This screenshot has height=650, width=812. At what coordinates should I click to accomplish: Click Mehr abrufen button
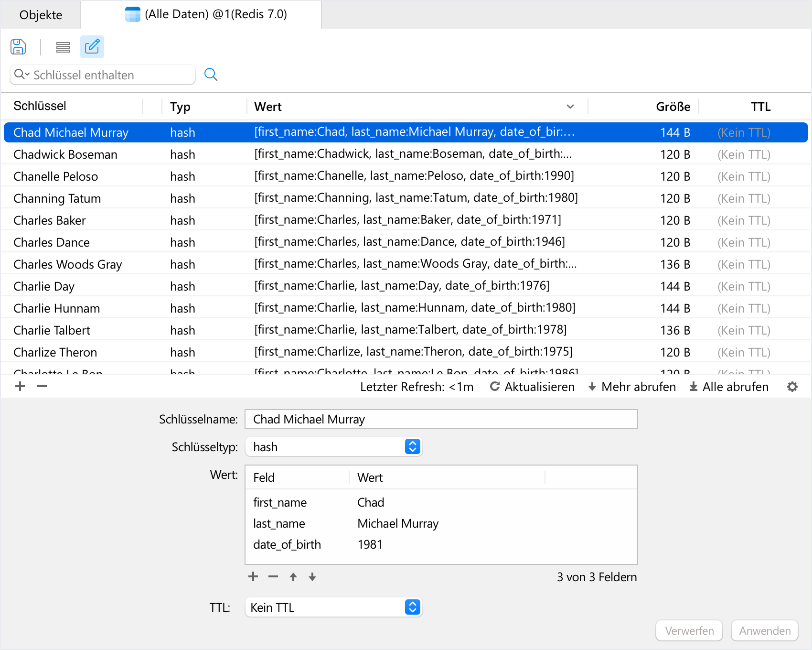coord(632,387)
